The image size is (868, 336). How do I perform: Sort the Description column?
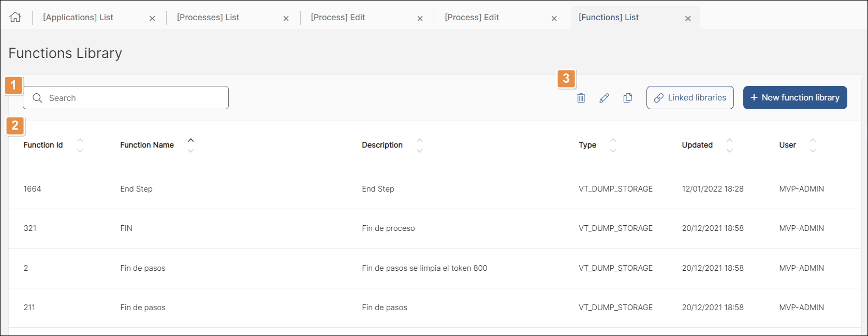419,145
